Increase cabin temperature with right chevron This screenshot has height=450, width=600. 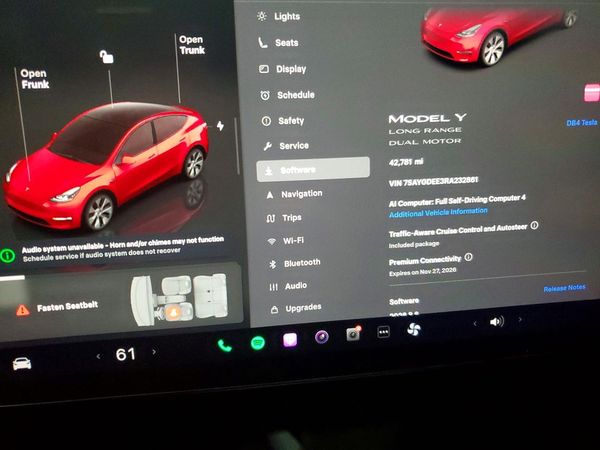(x=154, y=351)
